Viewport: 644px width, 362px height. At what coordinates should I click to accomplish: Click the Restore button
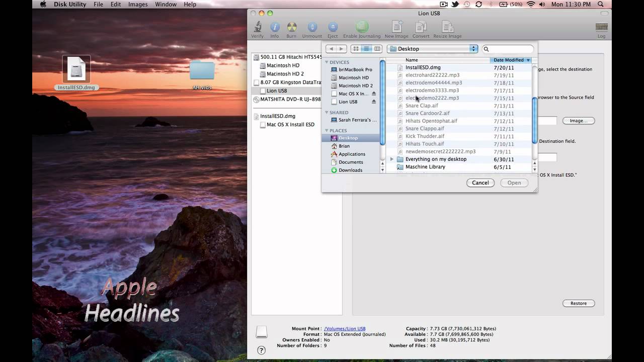(579, 303)
